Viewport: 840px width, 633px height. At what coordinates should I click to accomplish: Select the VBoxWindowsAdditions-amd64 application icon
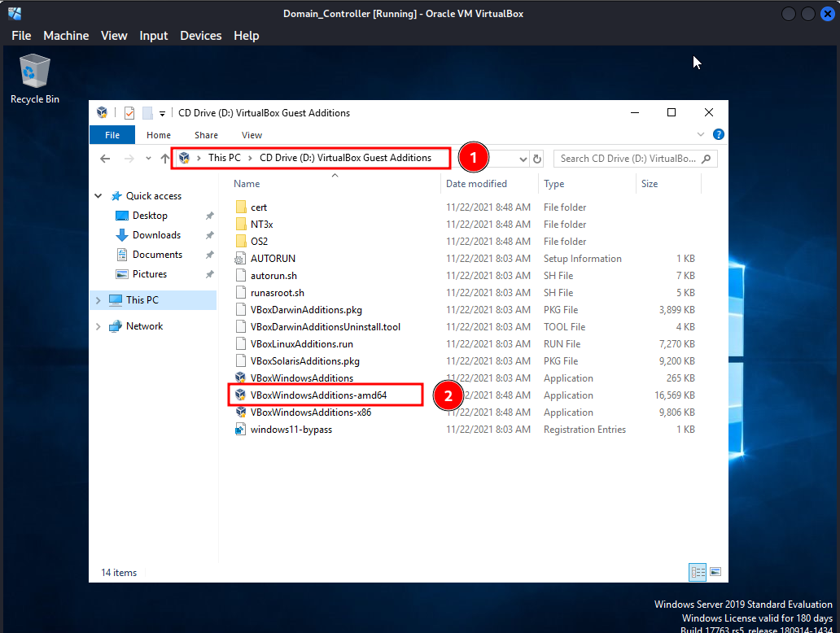[241, 395]
